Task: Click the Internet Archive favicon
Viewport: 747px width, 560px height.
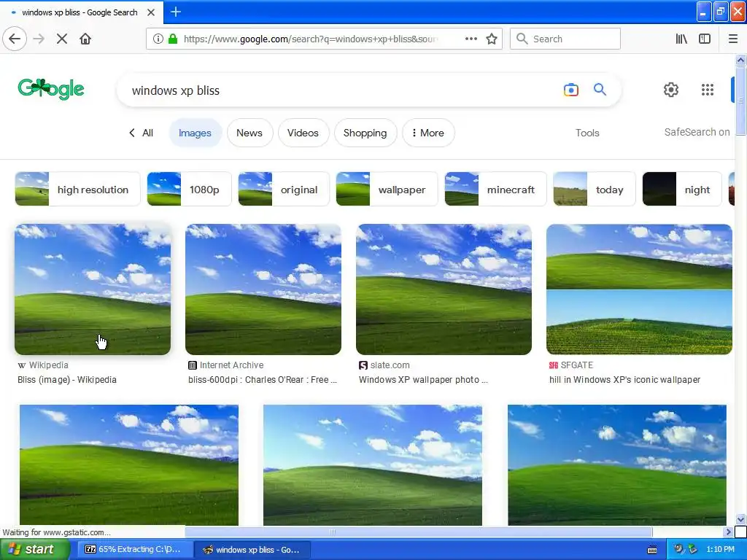Action: [x=193, y=365]
